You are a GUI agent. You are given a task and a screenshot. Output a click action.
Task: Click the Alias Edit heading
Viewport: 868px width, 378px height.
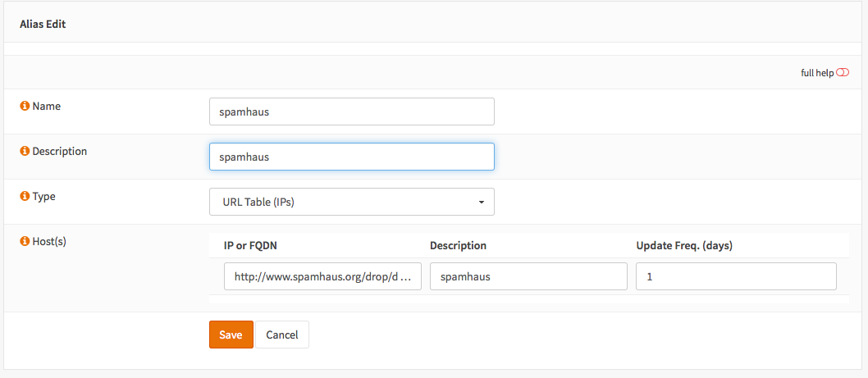[43, 25]
